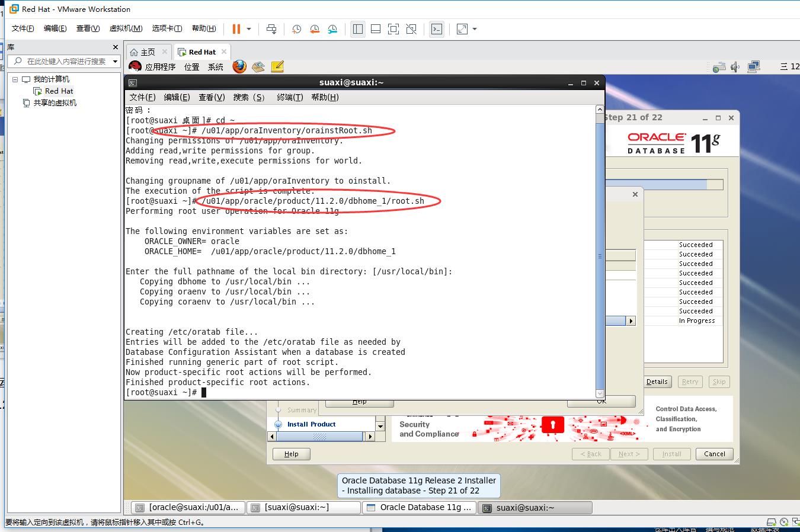Open the VMware 查看(V) menu
The height and width of the screenshot is (532, 800).
pos(88,28)
